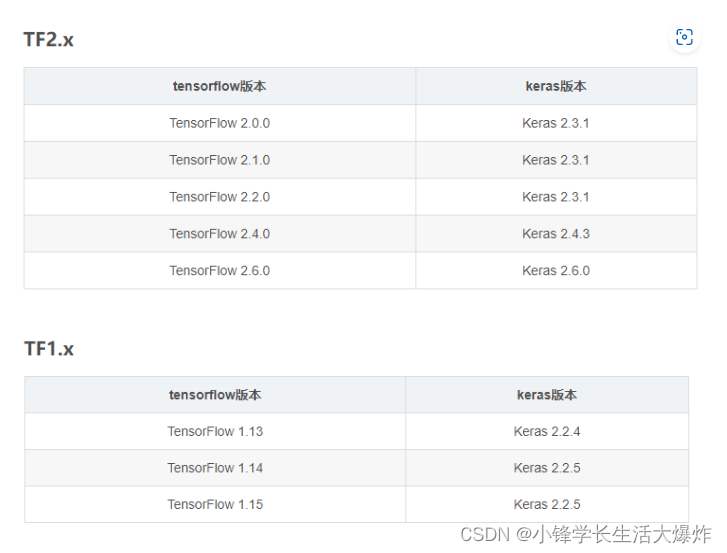Select the TF2.x heading
The width and height of the screenshot is (727, 553).
(49, 39)
